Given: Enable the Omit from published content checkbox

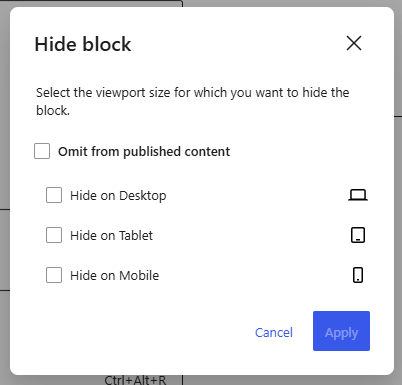Looking at the screenshot, I should 42,151.
